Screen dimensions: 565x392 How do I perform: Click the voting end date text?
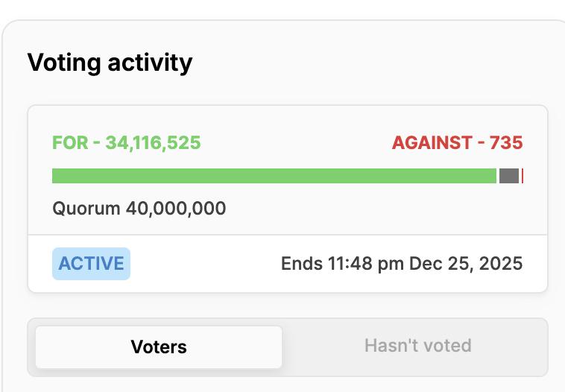pyautogui.click(x=401, y=264)
